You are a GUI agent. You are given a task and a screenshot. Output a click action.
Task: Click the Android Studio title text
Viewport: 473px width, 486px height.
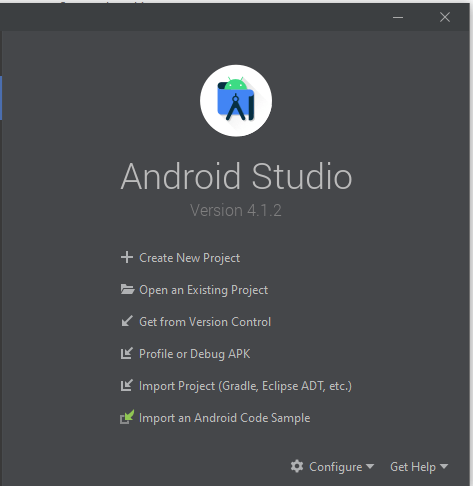pyautogui.click(x=236, y=176)
